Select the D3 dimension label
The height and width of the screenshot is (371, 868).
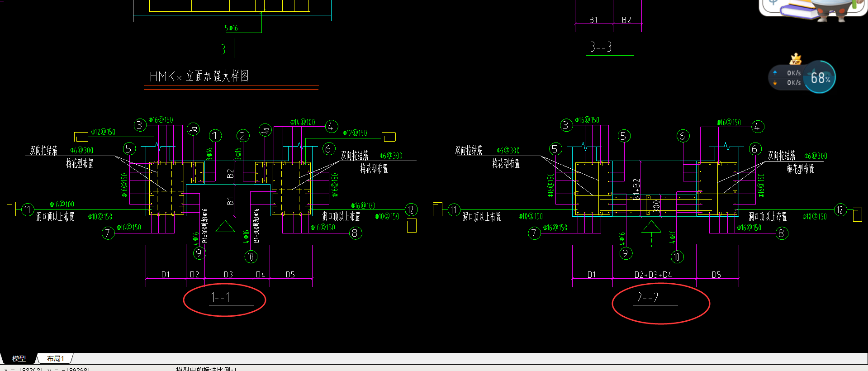point(228,275)
